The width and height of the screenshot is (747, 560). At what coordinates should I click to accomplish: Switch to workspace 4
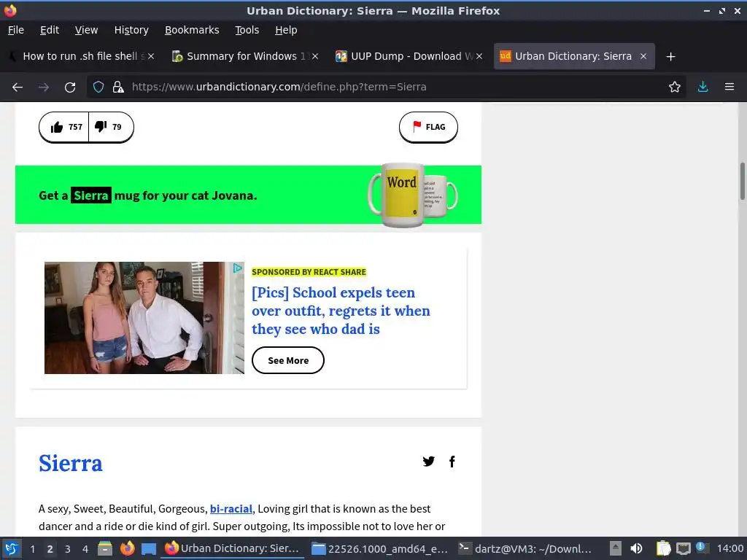click(x=85, y=549)
